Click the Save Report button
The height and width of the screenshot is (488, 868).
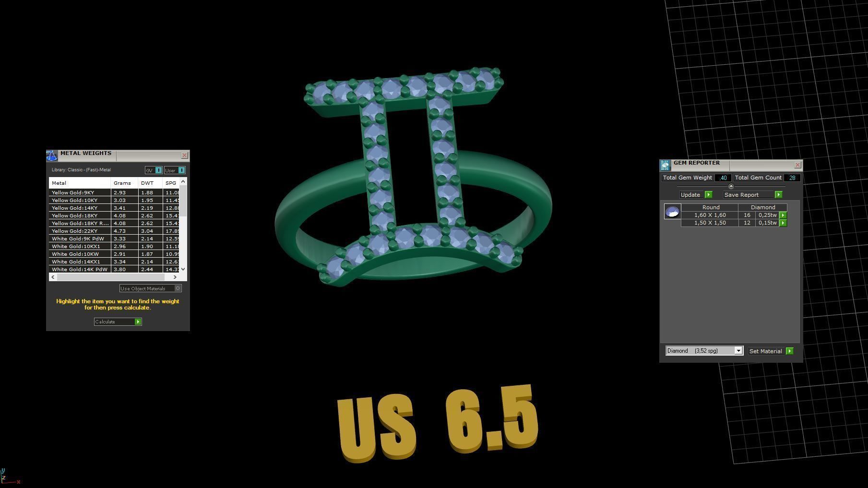[749, 195]
